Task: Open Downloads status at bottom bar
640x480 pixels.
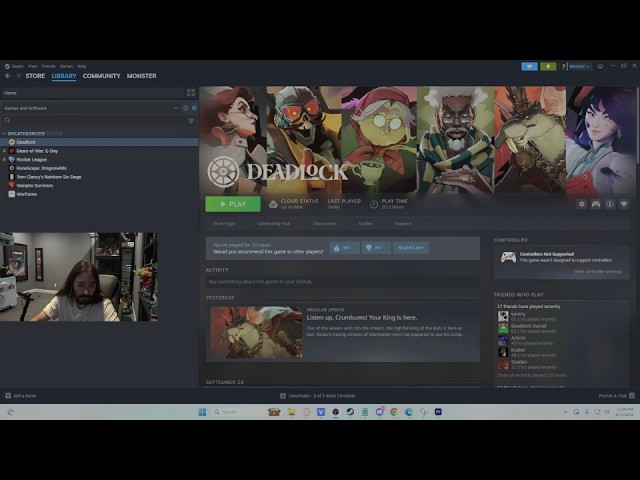Action: click(x=318, y=396)
